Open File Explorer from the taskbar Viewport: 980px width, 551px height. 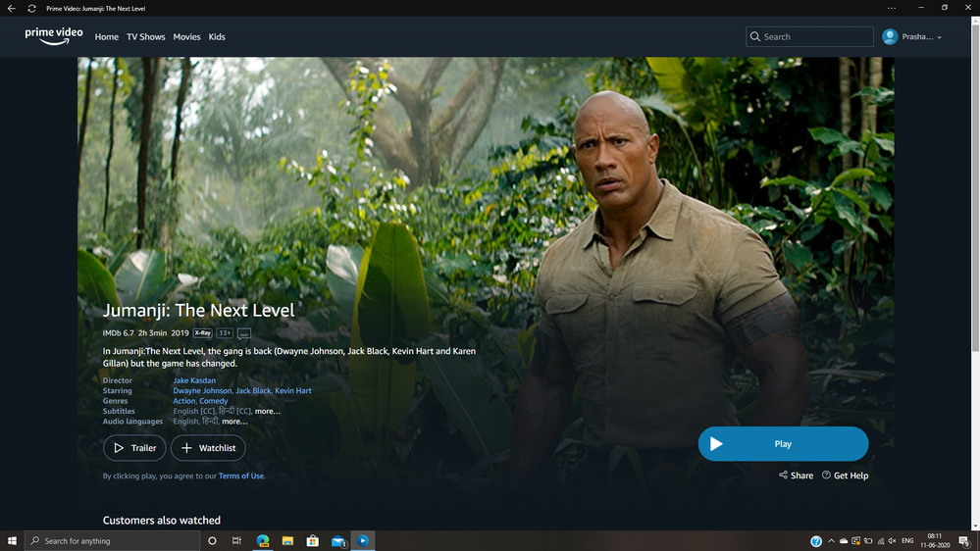pos(287,541)
